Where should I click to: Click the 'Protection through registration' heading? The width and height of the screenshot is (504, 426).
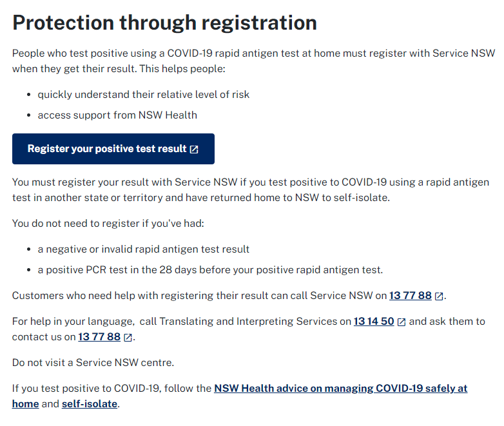(164, 23)
